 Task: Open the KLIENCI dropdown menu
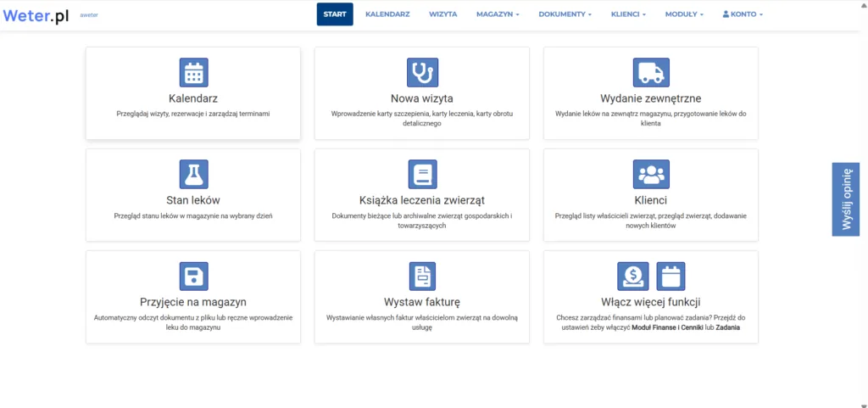(628, 14)
